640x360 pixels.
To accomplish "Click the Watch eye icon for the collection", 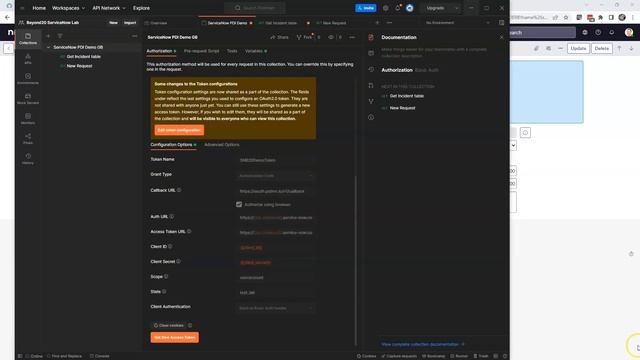I will tap(331, 37).
